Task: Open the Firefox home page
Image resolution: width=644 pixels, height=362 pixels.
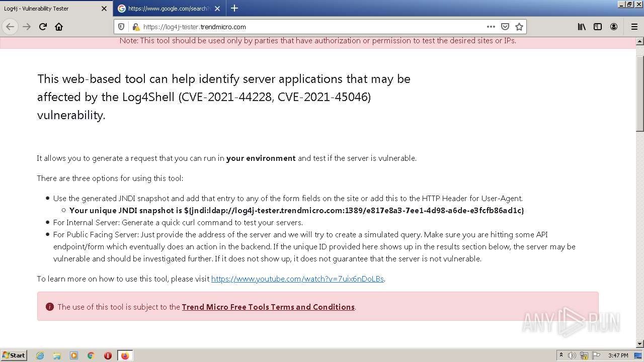Action: (59, 27)
